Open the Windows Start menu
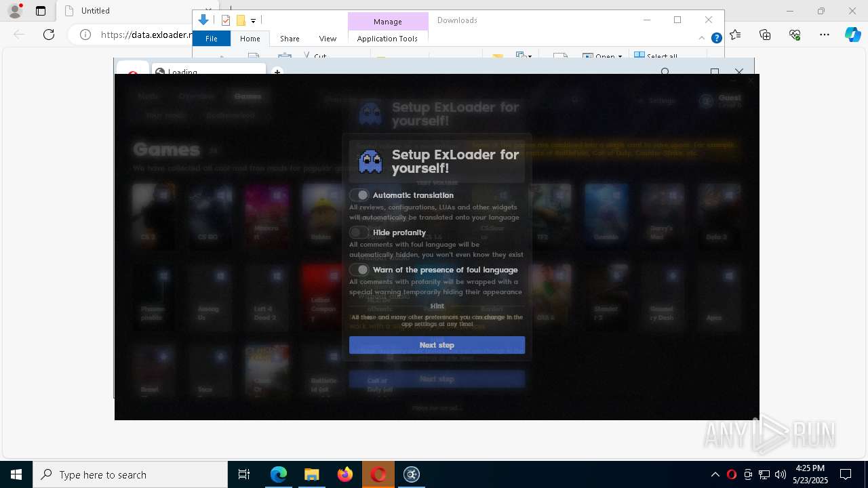This screenshot has height=488, width=868. (16, 474)
